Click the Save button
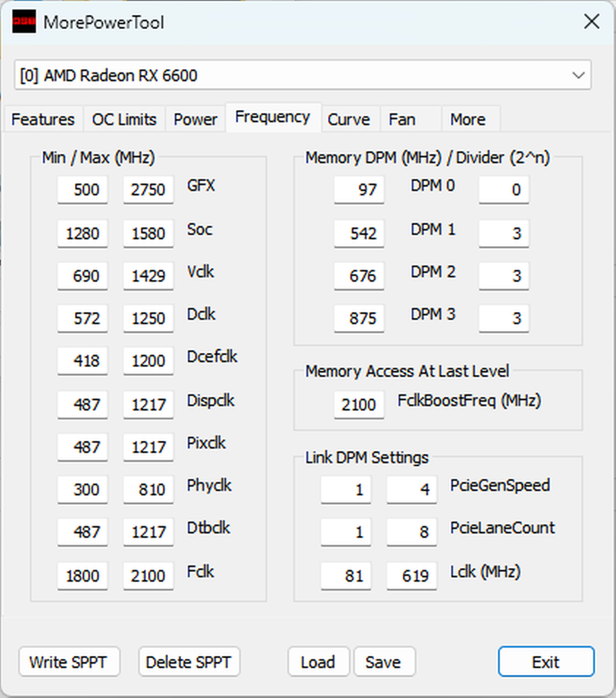The width and height of the screenshot is (616, 698). click(384, 662)
